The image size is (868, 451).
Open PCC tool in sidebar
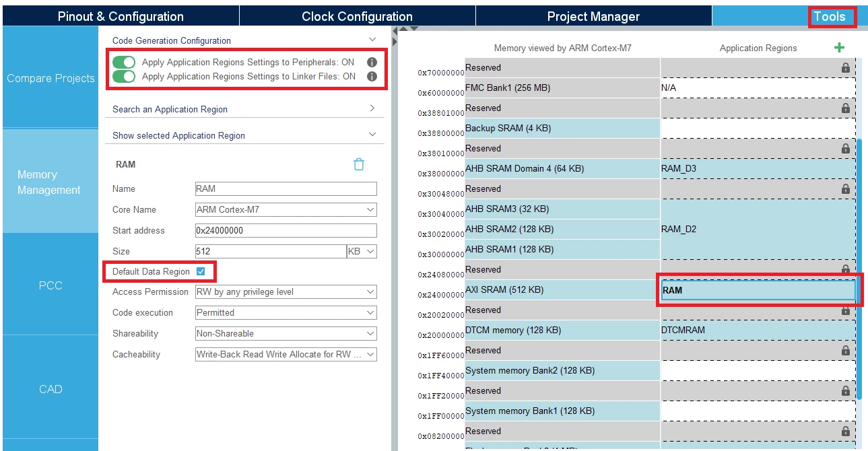(x=51, y=285)
